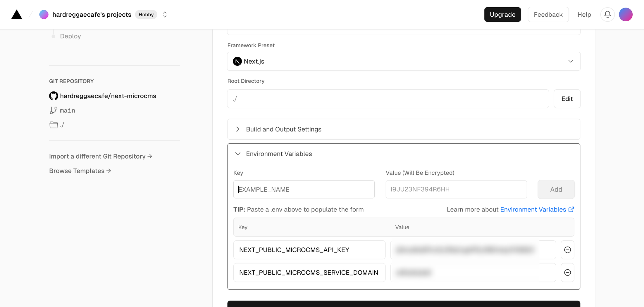Open hardreggaecafe/next-microcms repository link
This screenshot has height=307, width=644.
point(108,96)
